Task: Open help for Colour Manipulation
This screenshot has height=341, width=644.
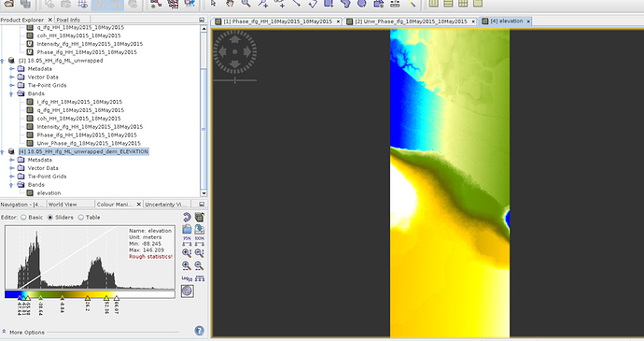Action: (x=199, y=331)
